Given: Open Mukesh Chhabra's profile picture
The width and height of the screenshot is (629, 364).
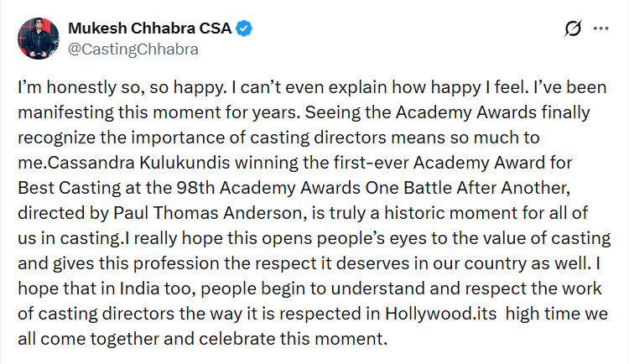Looking at the screenshot, I should click(35, 38).
